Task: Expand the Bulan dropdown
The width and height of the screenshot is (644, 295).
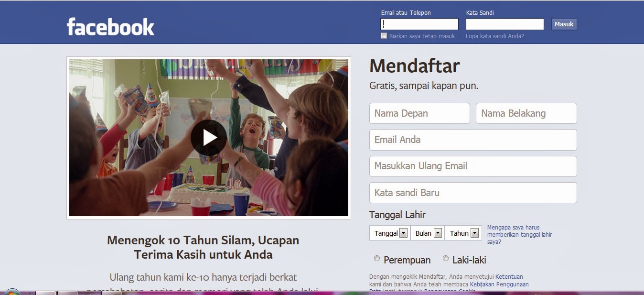Action: coord(428,233)
